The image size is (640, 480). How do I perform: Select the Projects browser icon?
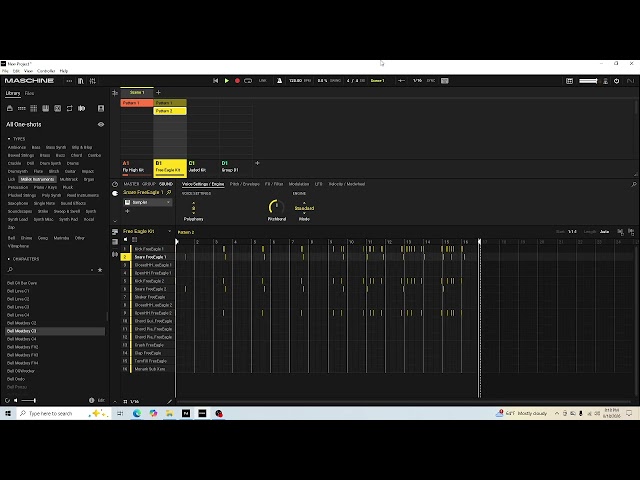coord(10,108)
